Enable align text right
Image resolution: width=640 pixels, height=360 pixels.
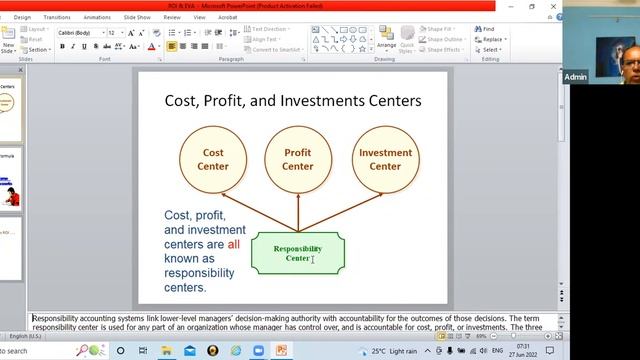[x=194, y=47]
